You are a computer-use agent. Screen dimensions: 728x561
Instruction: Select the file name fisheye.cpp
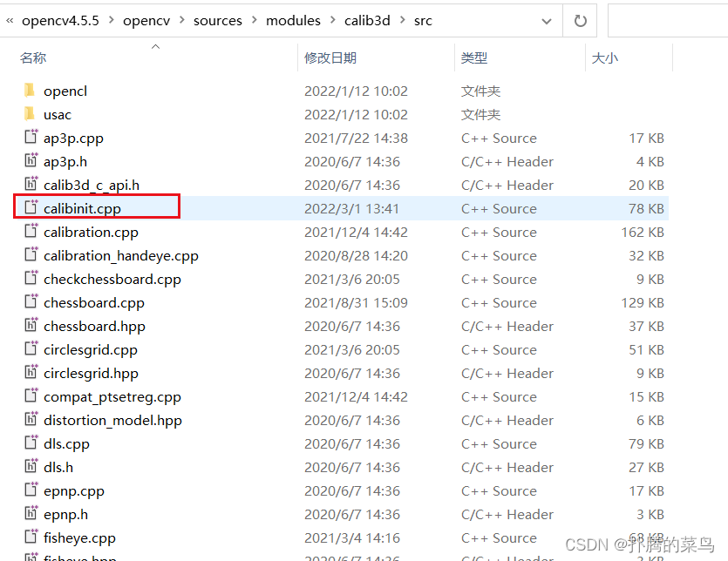(79, 537)
